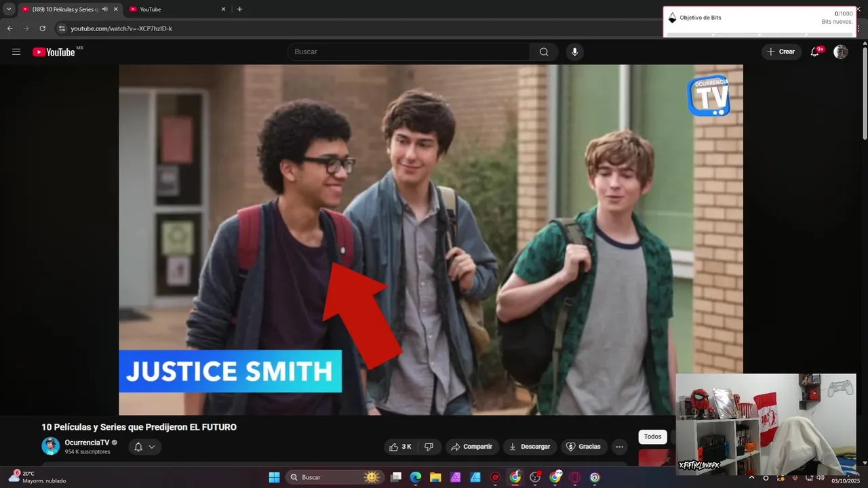Mute the tab using its speaker icon

(105, 9)
